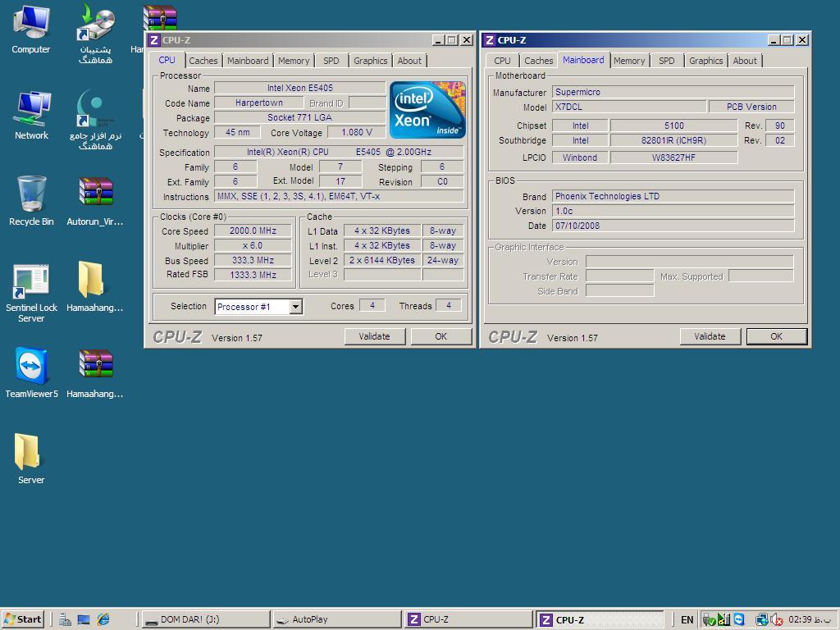Click the Code Name value Harpertown

[x=258, y=103]
